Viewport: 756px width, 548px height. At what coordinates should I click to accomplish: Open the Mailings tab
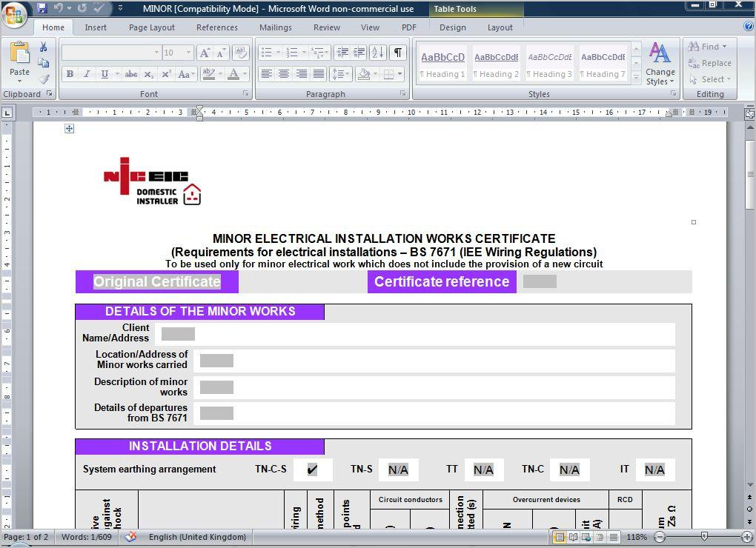coord(275,27)
